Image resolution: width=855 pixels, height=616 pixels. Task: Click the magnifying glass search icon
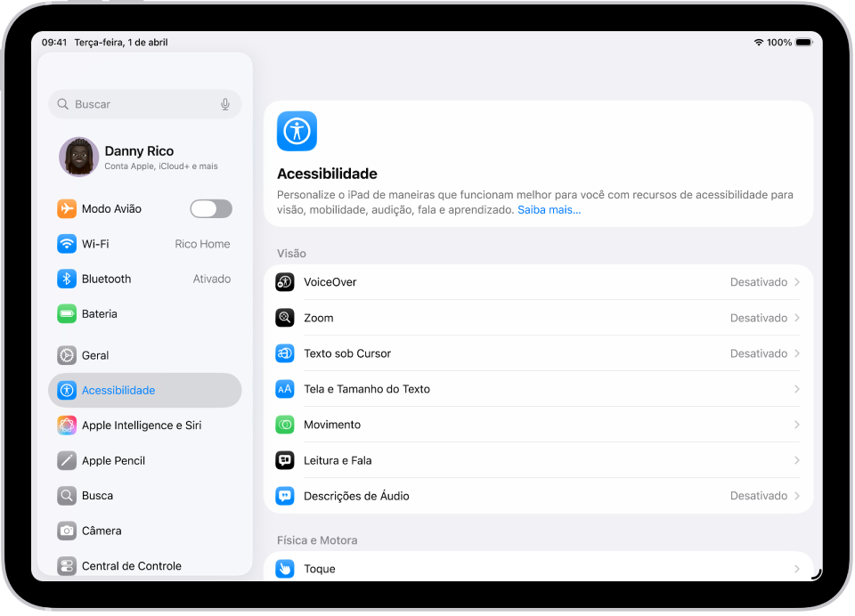click(x=62, y=104)
